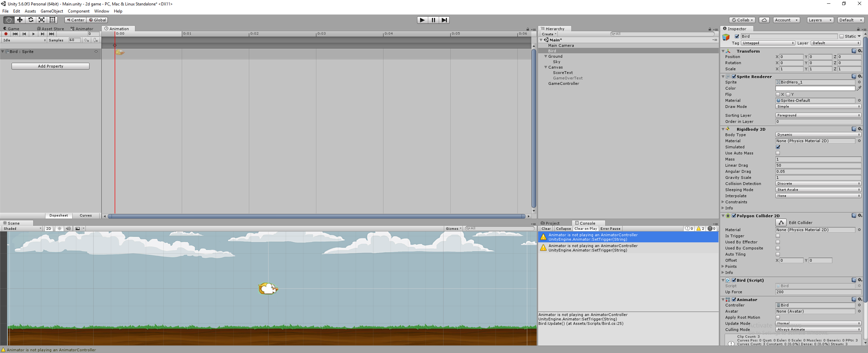Open the Component menu
This screenshot has width=868, height=353.
tap(78, 11)
